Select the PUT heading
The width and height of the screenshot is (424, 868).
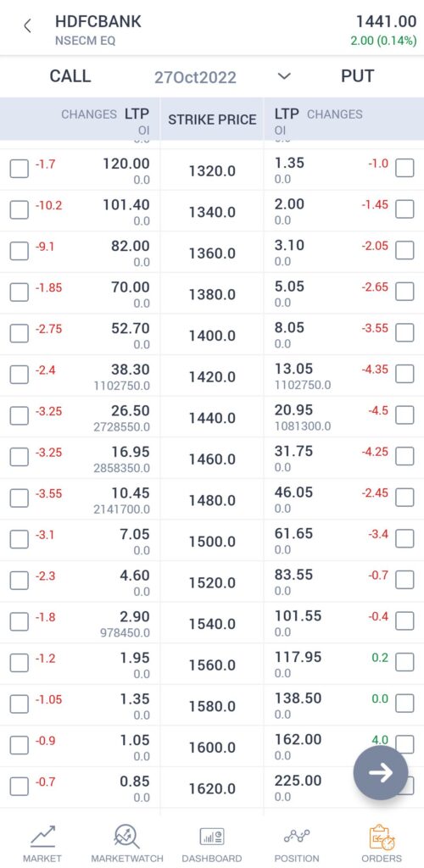point(358,75)
